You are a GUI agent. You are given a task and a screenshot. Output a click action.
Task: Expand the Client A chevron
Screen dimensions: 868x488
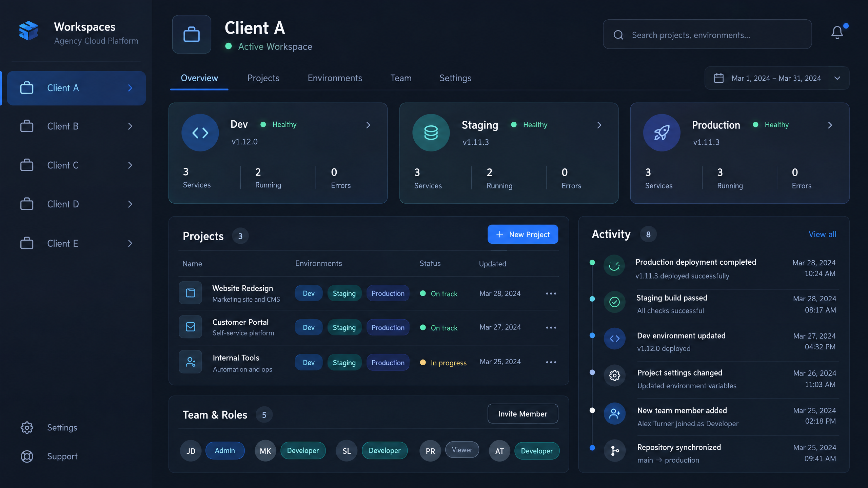(130, 88)
